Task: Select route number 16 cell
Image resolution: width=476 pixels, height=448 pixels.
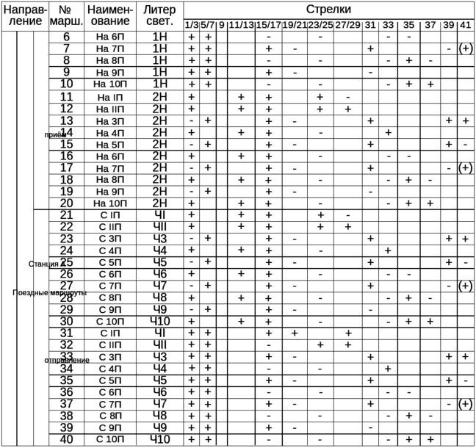Action: point(67,156)
